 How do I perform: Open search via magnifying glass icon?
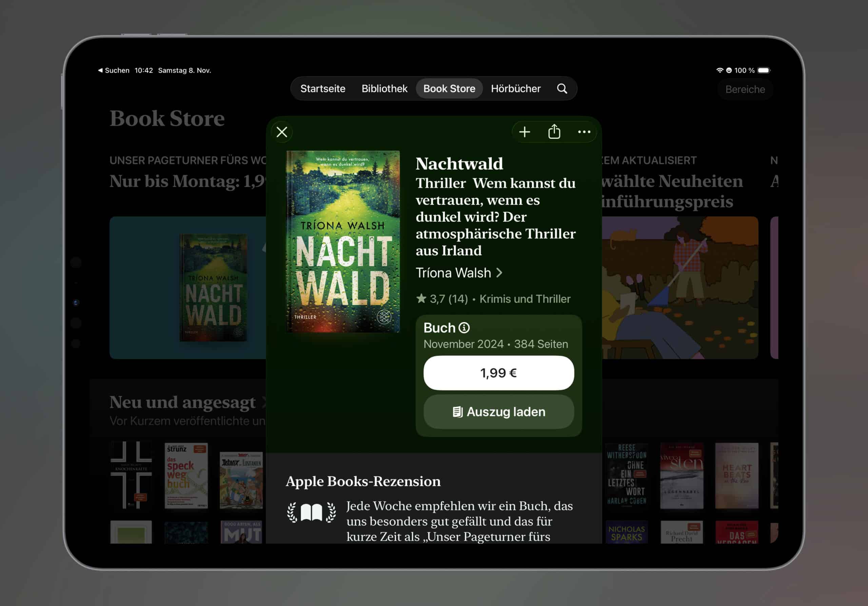click(x=562, y=89)
